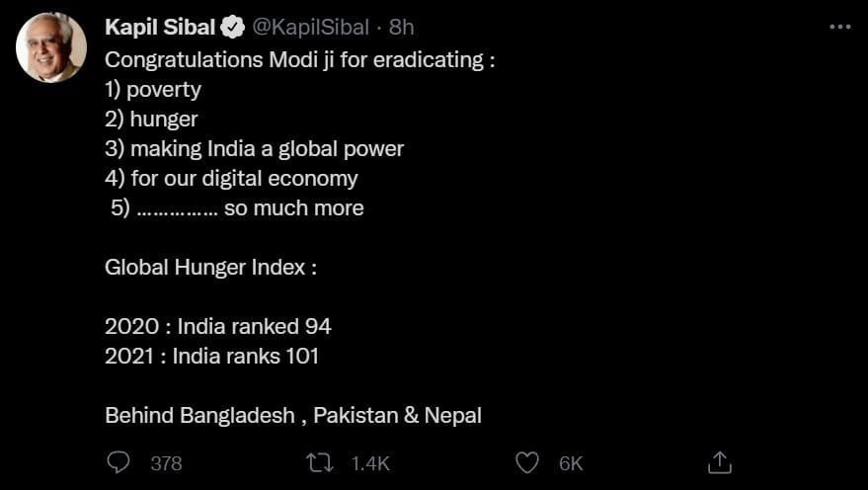Click the "2021 : India ranks 101" line
This screenshot has height=490, width=868.
[212, 356]
